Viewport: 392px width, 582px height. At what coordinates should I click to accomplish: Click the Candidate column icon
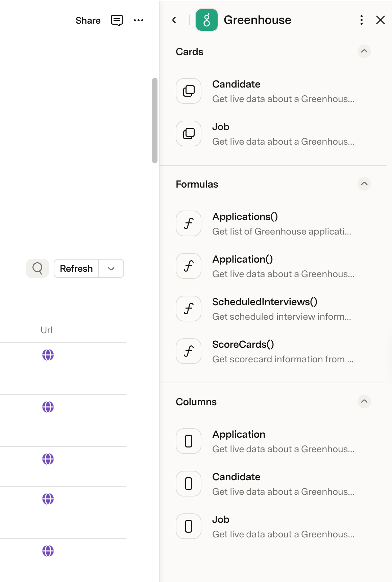point(189,484)
